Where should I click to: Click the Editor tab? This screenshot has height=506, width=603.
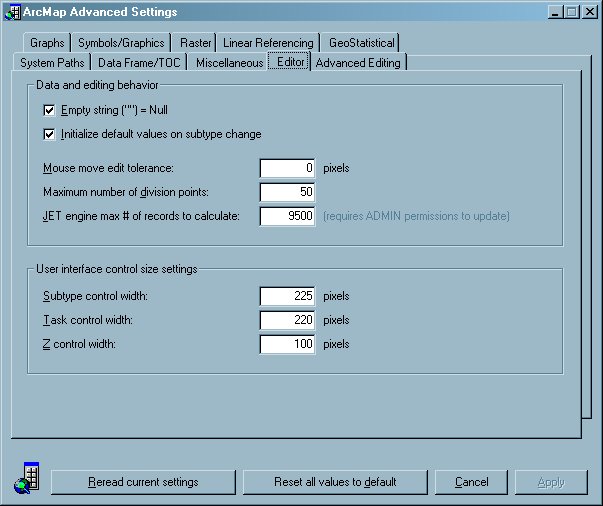(x=290, y=62)
